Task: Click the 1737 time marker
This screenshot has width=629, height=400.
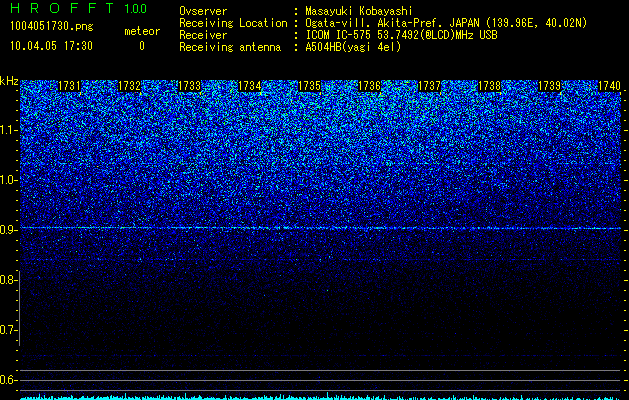Action: pyautogui.click(x=429, y=86)
